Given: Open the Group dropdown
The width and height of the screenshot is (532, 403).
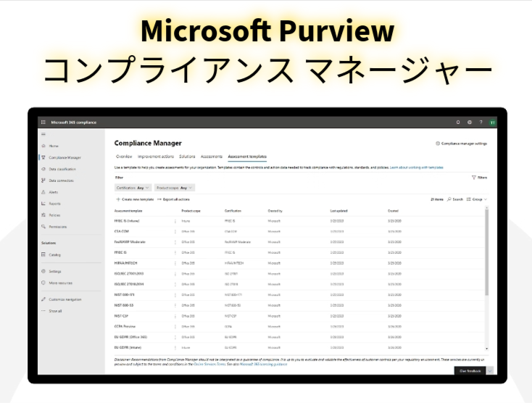Looking at the screenshot, I should pyautogui.click(x=477, y=199).
